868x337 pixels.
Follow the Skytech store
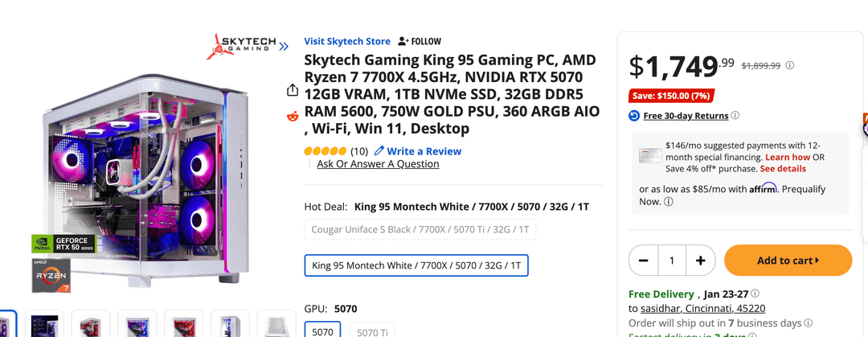tap(420, 41)
